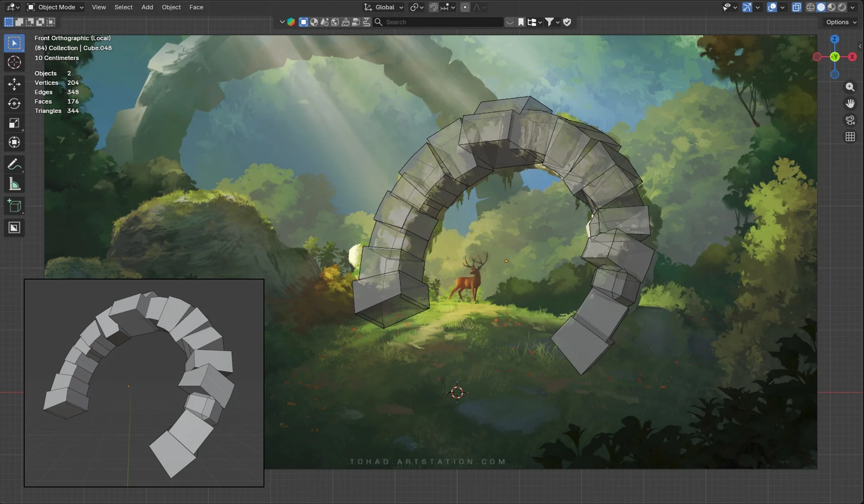The width and height of the screenshot is (864, 504).
Task: Open selectability and visibility dropdown
Action: point(730,7)
